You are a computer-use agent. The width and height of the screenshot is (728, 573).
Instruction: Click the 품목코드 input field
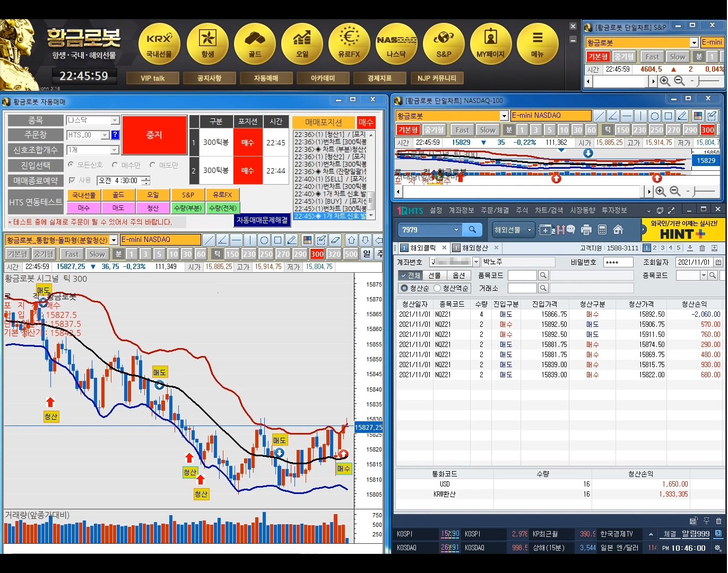click(x=522, y=275)
